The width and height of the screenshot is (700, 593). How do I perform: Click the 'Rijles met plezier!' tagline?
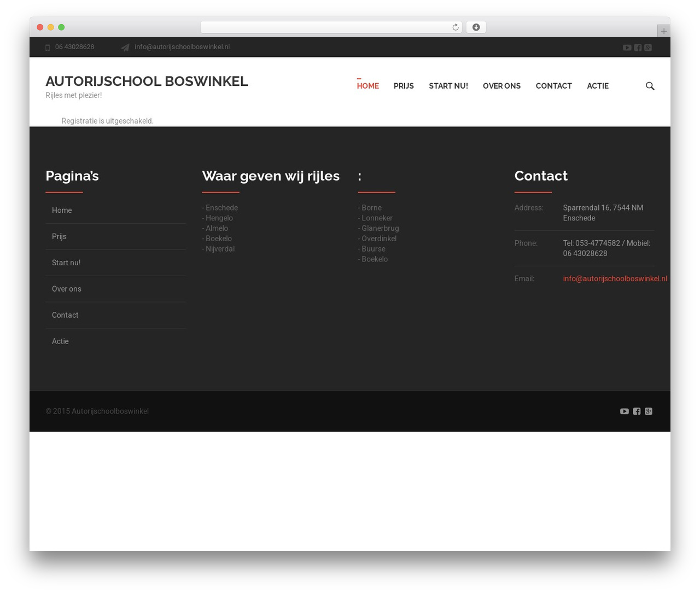[x=73, y=95]
